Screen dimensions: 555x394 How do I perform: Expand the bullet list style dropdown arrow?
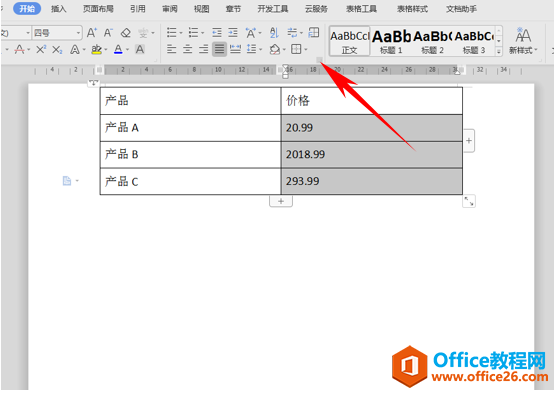point(181,33)
